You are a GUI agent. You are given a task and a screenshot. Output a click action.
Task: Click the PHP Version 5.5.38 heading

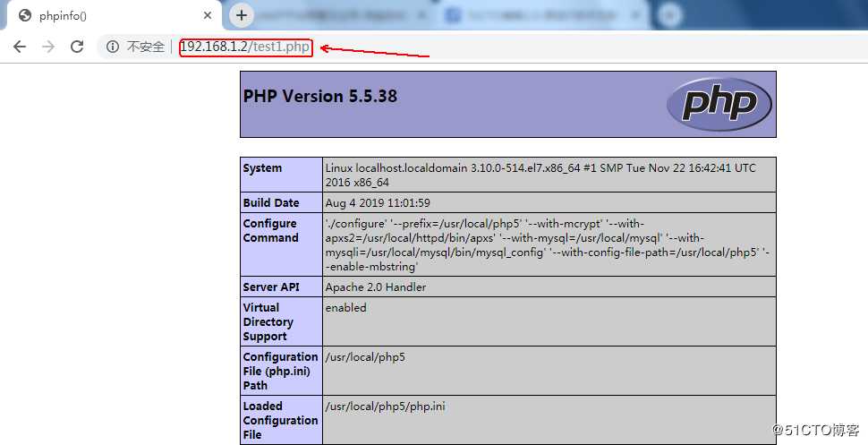tap(320, 97)
